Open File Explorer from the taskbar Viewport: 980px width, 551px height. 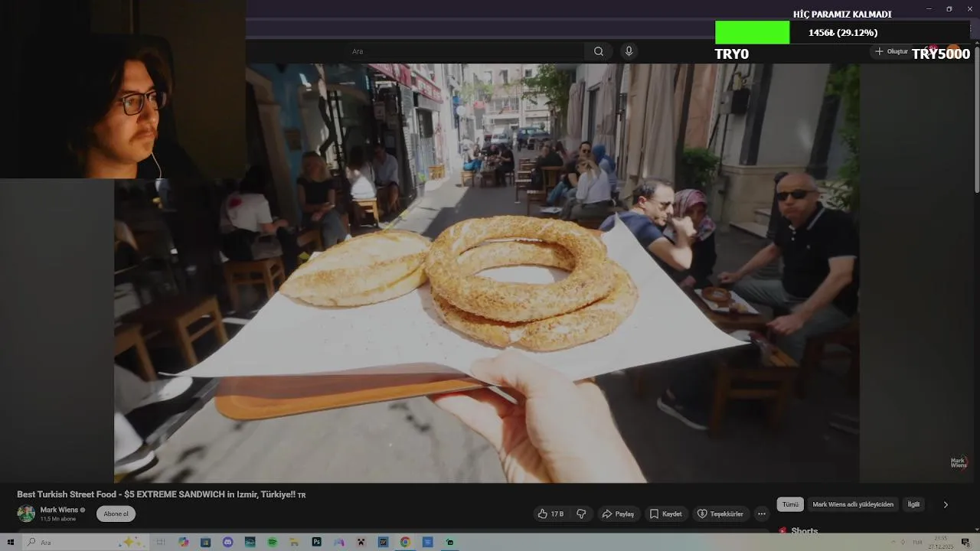click(x=294, y=543)
